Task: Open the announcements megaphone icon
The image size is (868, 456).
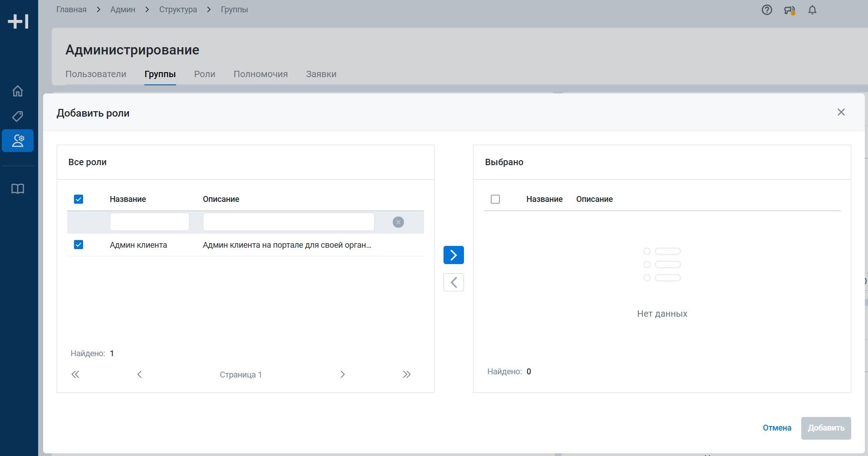Action: 789,10
